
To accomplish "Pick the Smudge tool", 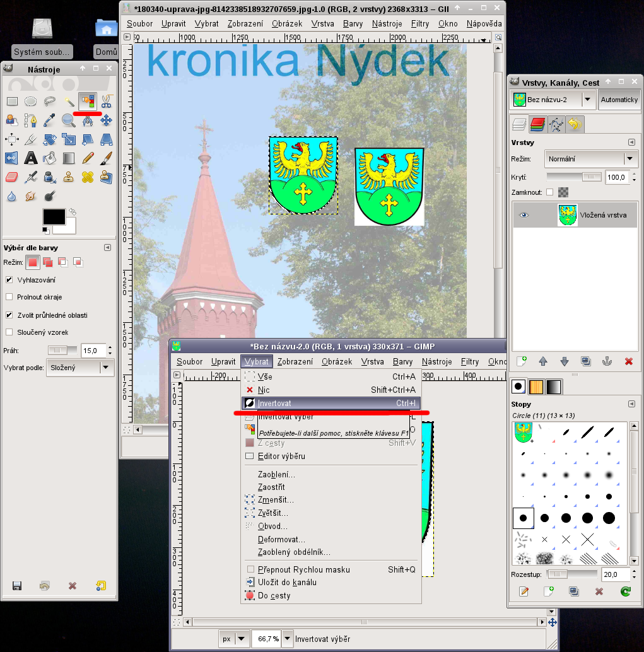I will click(30, 196).
